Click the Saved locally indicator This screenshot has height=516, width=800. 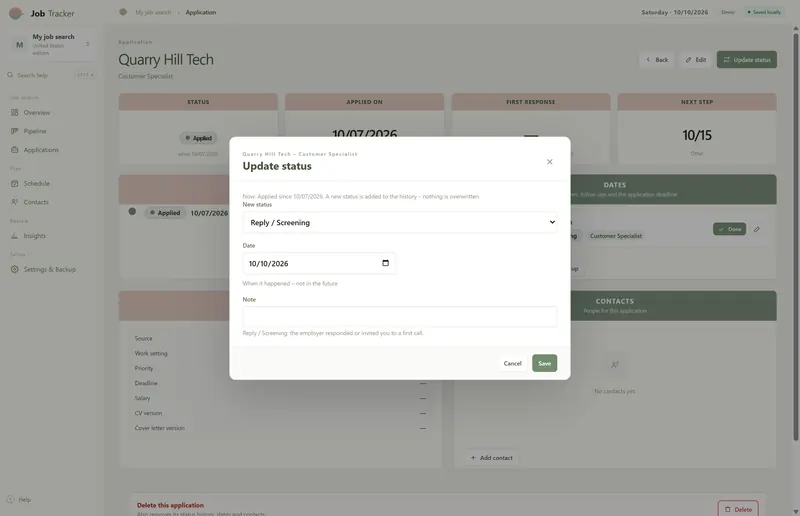pos(764,12)
